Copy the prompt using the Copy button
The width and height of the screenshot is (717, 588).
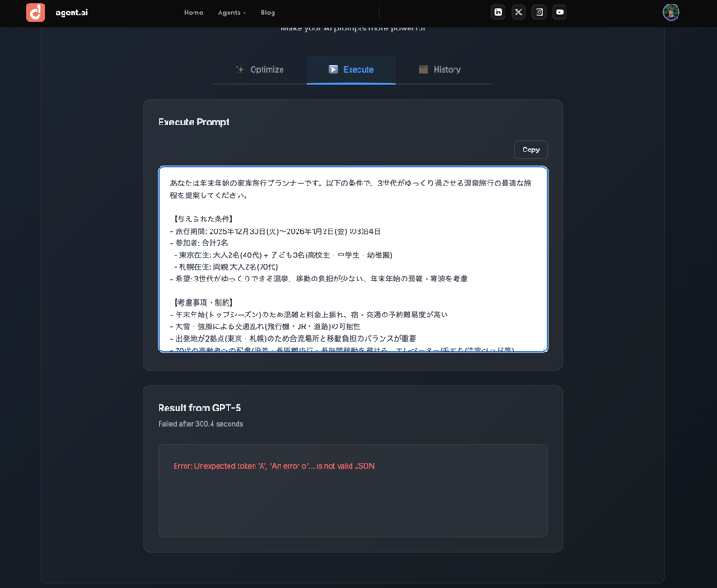pos(531,149)
